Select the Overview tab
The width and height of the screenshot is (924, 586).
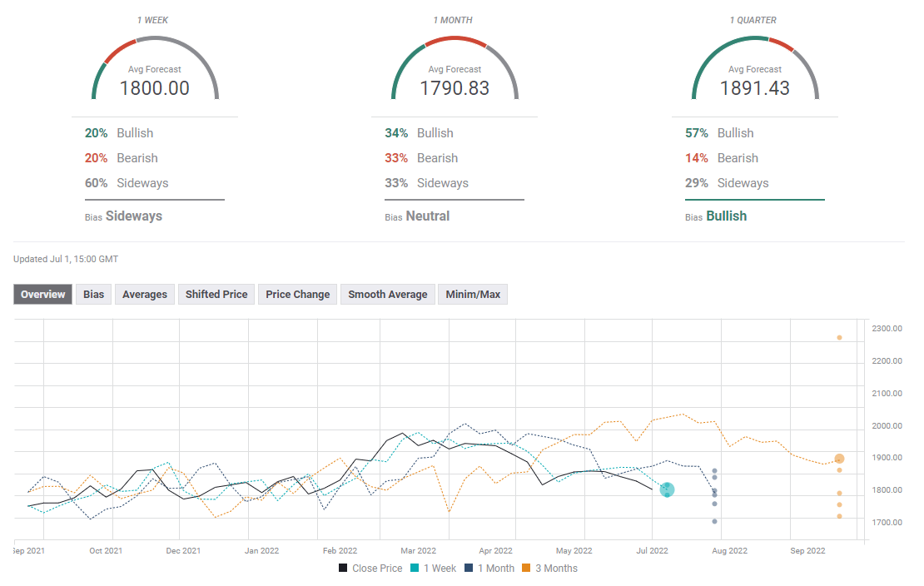[43, 295]
